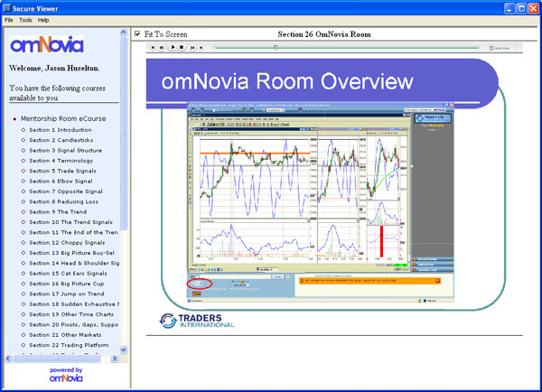
Task: Open Section 5 Trade Signals
Action: pos(62,171)
